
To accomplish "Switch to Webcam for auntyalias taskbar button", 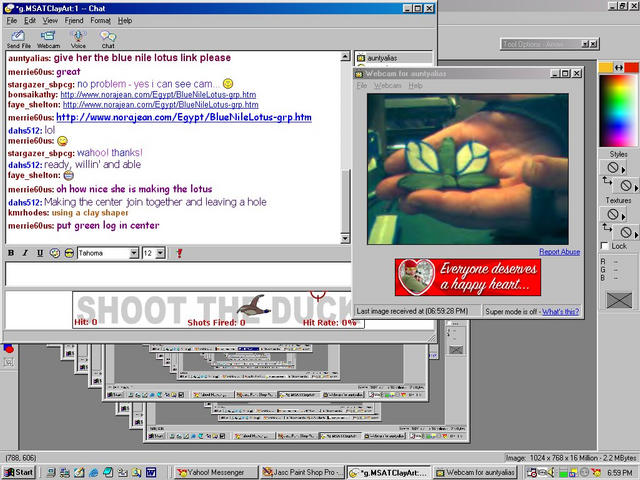I will pos(475,473).
